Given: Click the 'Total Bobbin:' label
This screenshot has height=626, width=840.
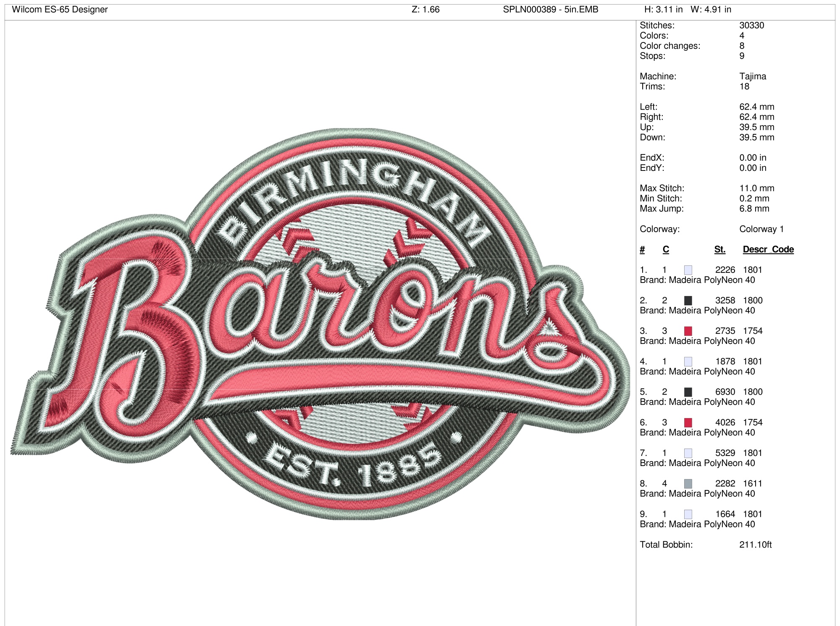Looking at the screenshot, I should pos(666,545).
